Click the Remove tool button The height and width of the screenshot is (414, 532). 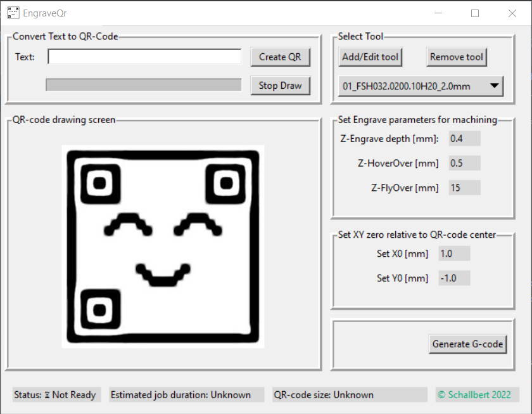[x=457, y=56]
